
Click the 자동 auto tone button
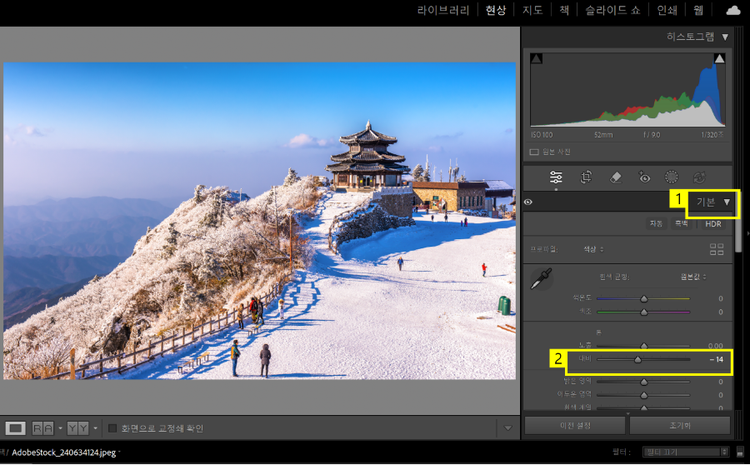tap(656, 223)
